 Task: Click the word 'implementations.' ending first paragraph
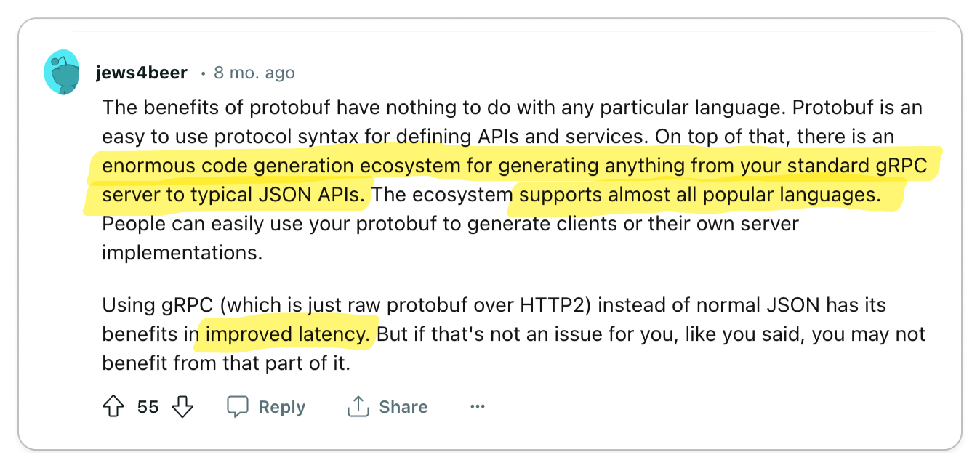click(x=182, y=253)
